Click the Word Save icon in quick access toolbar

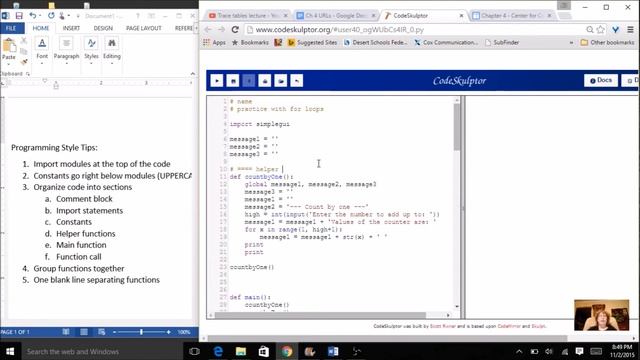pyautogui.click(x=19, y=16)
